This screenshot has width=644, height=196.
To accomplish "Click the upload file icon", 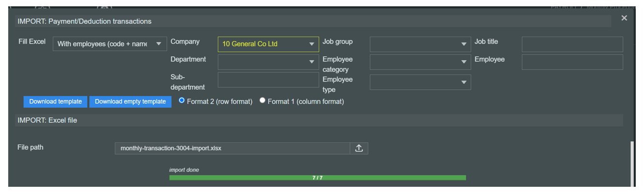I will pos(359,148).
